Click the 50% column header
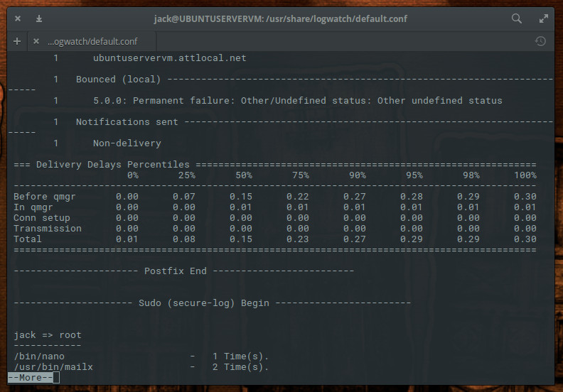The height and width of the screenshot is (392, 563). (x=243, y=175)
